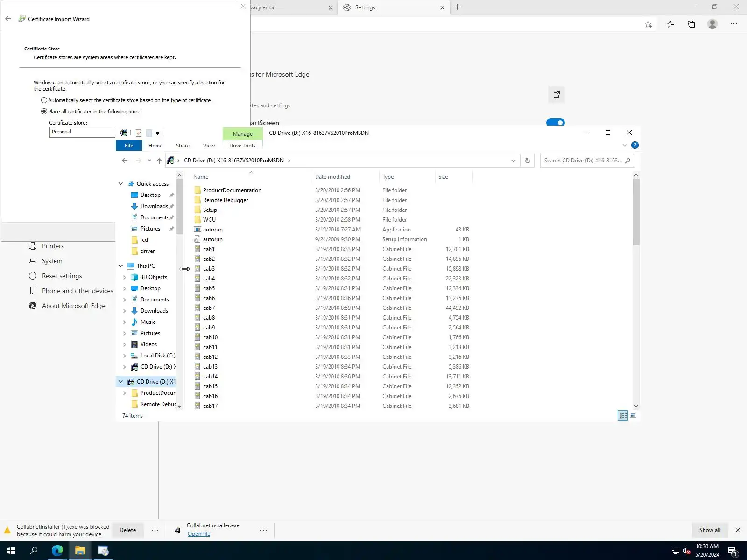Click the navigation pane scrollbar thumb
The height and width of the screenshot is (560, 747).
pyautogui.click(x=179, y=206)
